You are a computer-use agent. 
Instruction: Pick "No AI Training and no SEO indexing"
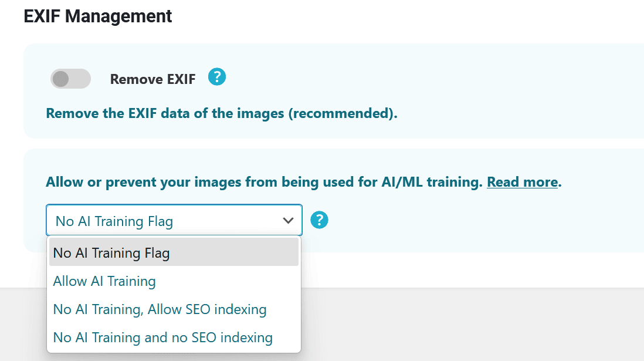click(x=162, y=338)
